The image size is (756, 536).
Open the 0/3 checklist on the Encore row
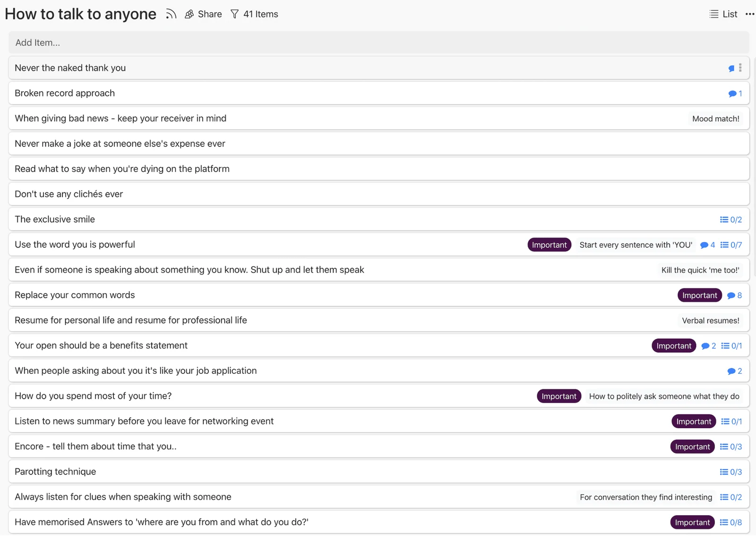click(x=731, y=447)
